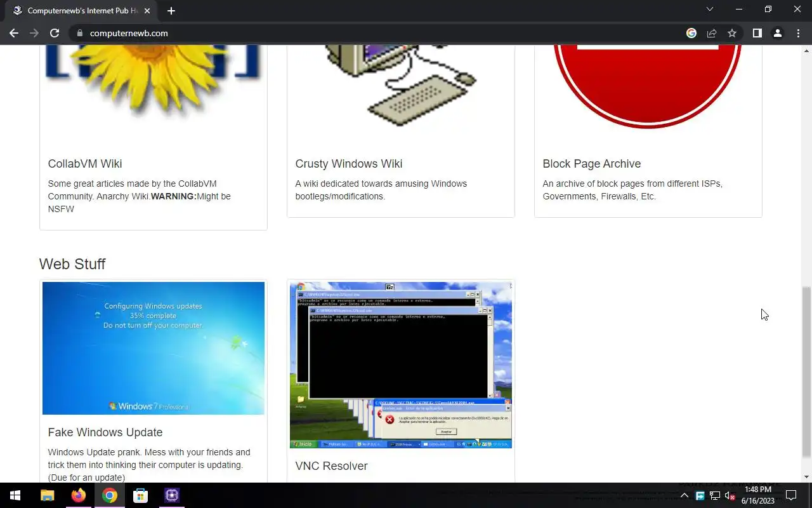The image size is (812, 508).
Task: Open the Crusty Windows Wiki link
Action: [x=349, y=164]
